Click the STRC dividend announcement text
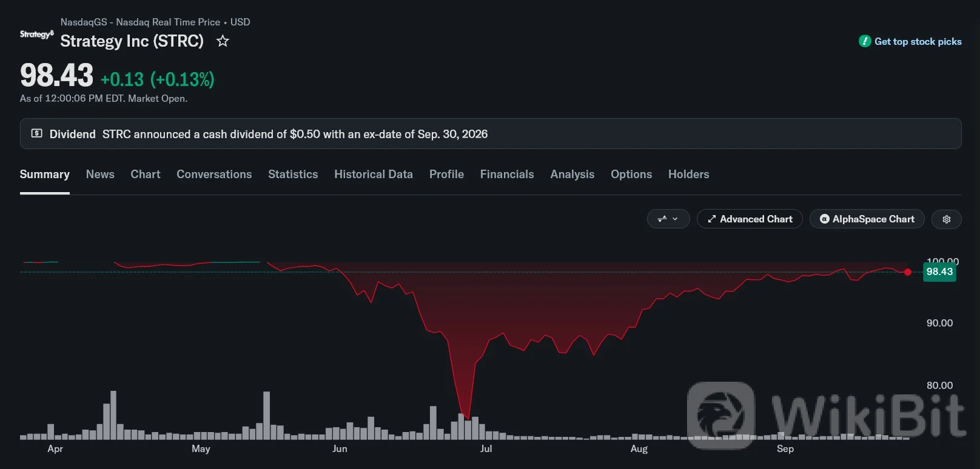This screenshot has height=469, width=980. pos(295,134)
